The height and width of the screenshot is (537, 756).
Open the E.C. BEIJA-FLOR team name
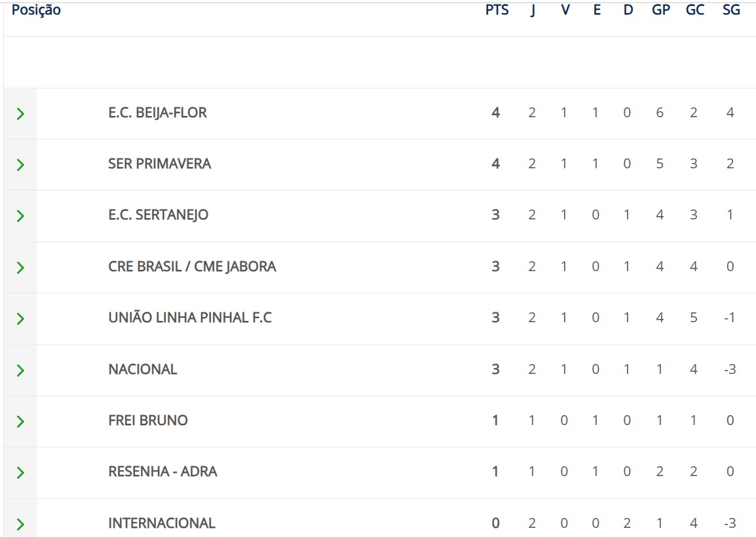(x=158, y=113)
